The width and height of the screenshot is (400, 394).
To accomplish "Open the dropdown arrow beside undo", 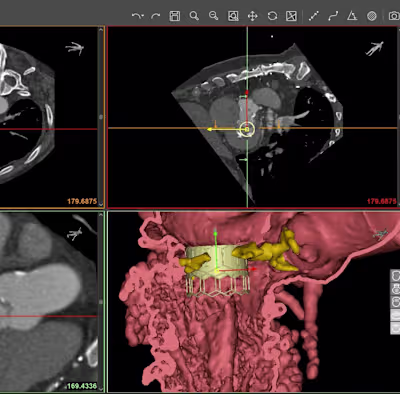I will coord(142,16).
